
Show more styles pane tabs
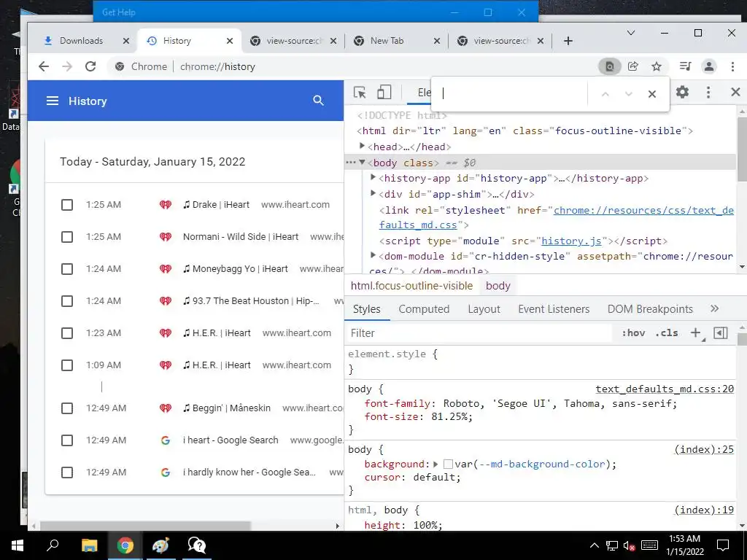click(x=714, y=308)
